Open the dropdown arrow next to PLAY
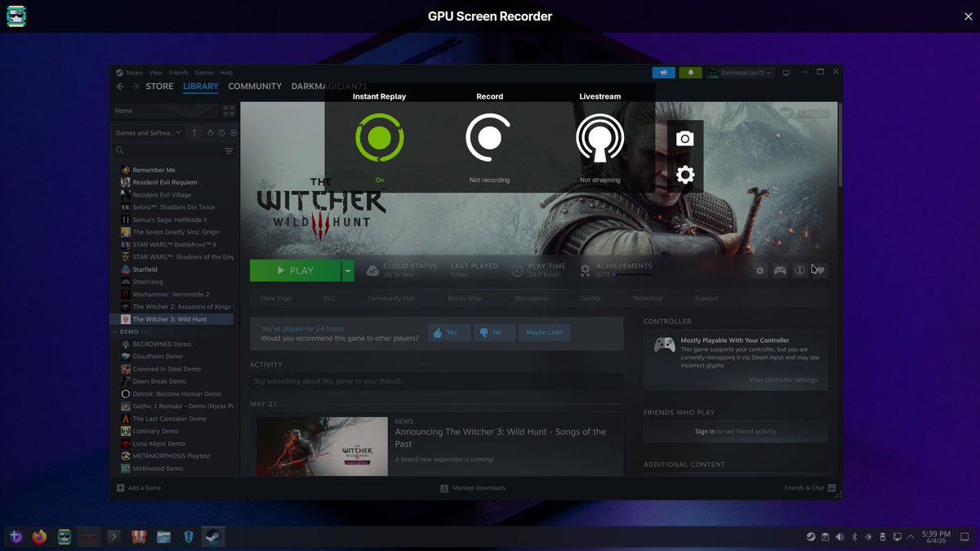Viewport: 980px width, 551px height. (349, 270)
